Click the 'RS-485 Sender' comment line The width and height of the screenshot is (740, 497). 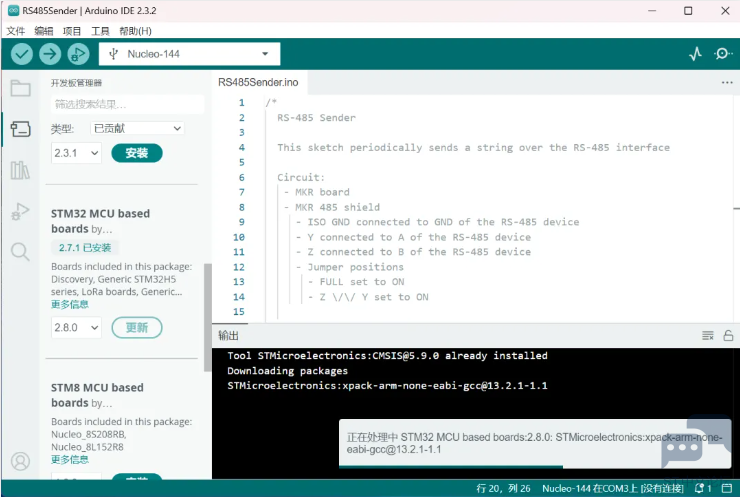[316, 118]
